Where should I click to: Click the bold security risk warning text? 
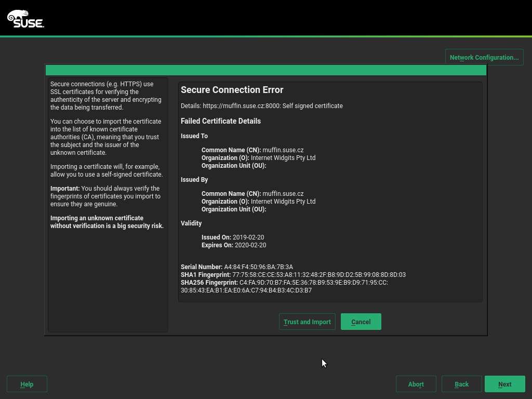[107, 222]
